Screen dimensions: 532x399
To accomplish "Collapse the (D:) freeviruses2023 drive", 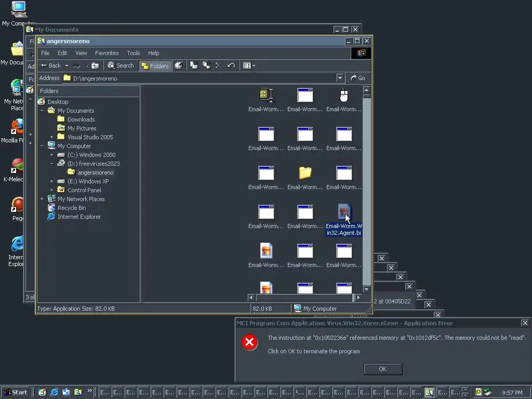I will point(51,164).
